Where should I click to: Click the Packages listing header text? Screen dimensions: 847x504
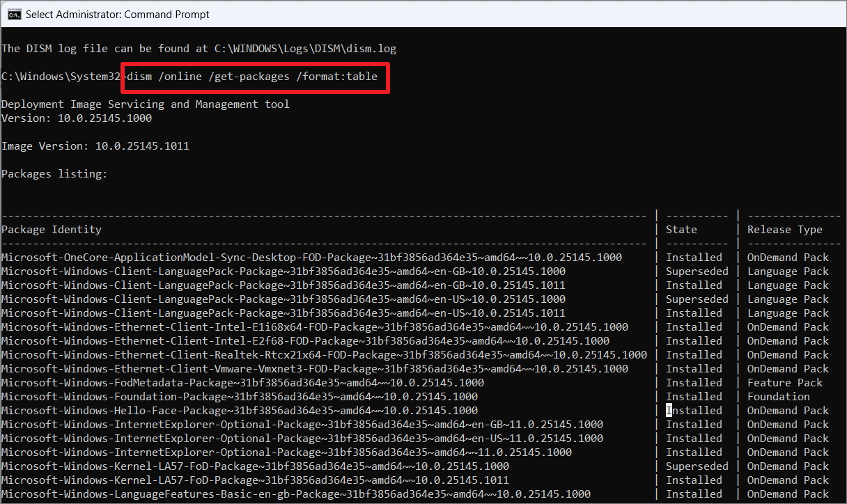54,173
